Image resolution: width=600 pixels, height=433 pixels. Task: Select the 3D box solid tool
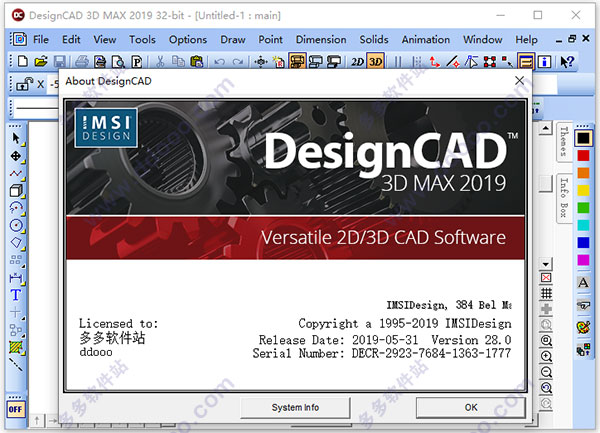click(16, 190)
